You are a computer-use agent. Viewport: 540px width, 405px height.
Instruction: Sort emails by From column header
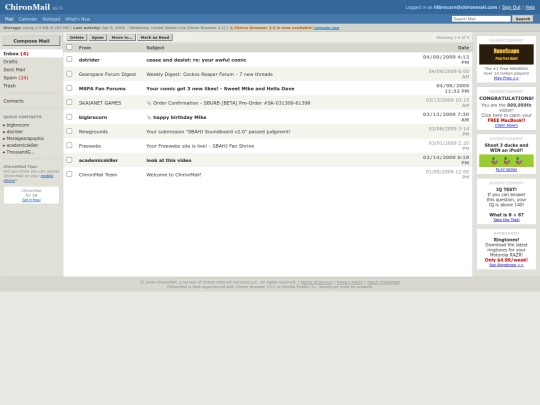pos(85,48)
